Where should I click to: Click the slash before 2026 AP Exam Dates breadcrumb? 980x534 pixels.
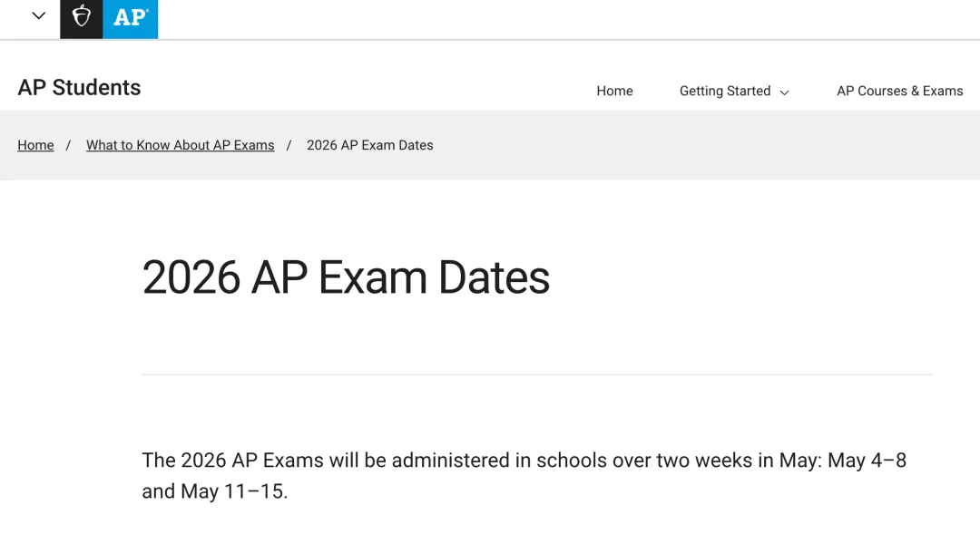coord(289,145)
